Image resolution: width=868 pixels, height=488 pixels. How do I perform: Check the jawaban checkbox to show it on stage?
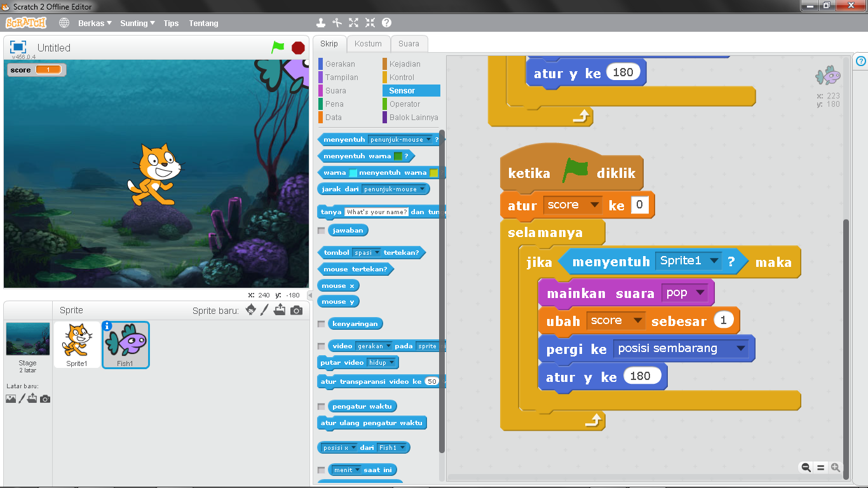point(320,230)
